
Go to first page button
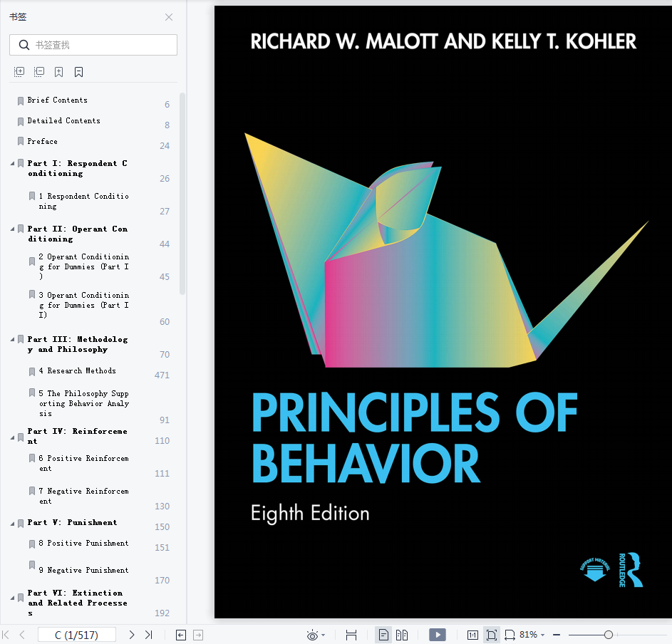click(6, 635)
